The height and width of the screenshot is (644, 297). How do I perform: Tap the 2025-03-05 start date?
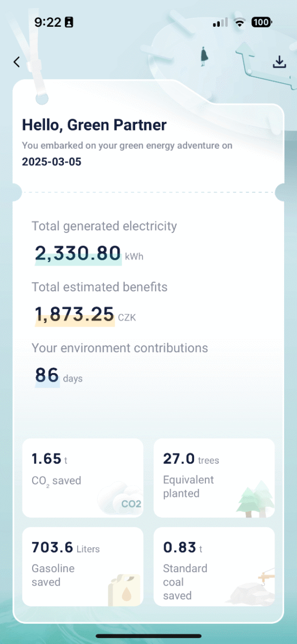pyautogui.click(x=51, y=162)
